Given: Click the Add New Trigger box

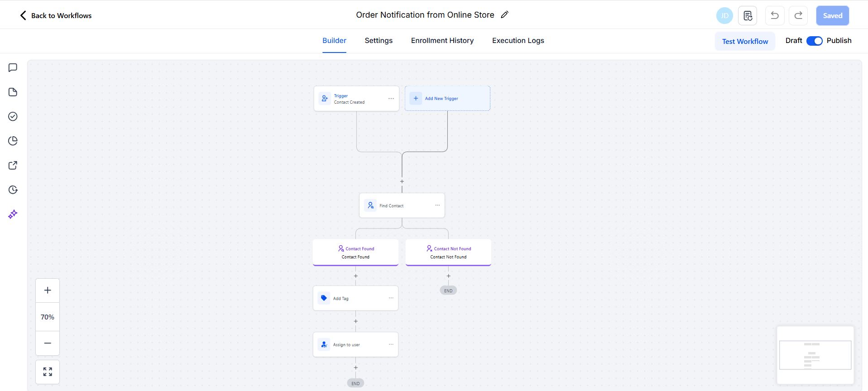Looking at the screenshot, I should coord(447,98).
